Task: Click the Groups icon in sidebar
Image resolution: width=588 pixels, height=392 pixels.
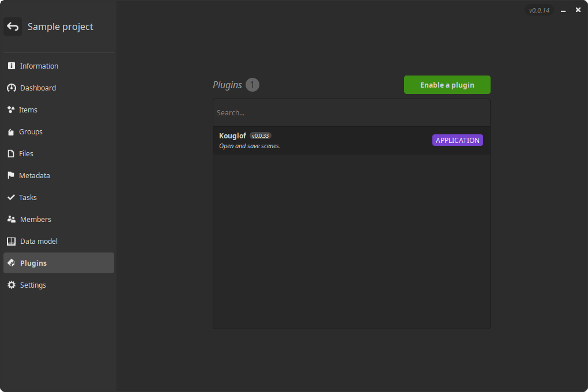Action: point(10,132)
